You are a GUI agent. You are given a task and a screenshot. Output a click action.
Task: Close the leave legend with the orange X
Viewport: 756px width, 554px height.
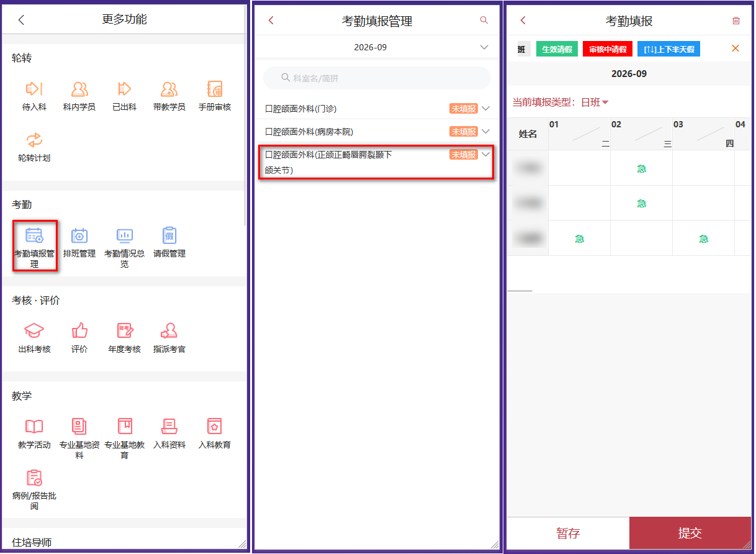point(736,48)
